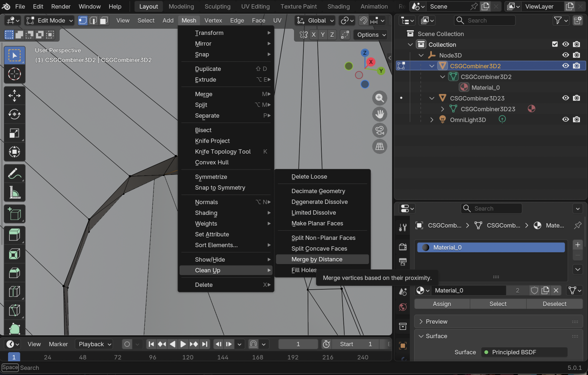This screenshot has height=375, width=588.
Task: Select the Measure tool
Action: pos(14,192)
